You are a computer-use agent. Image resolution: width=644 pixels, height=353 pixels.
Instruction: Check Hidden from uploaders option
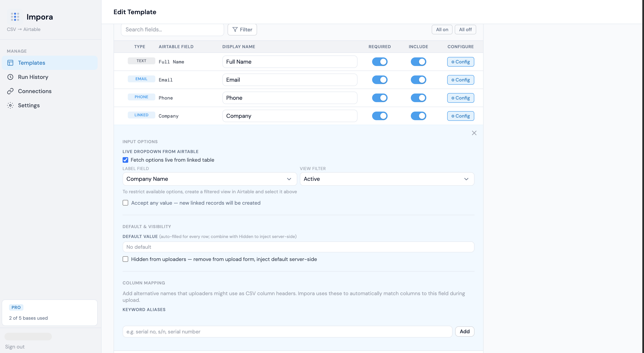[125, 259]
